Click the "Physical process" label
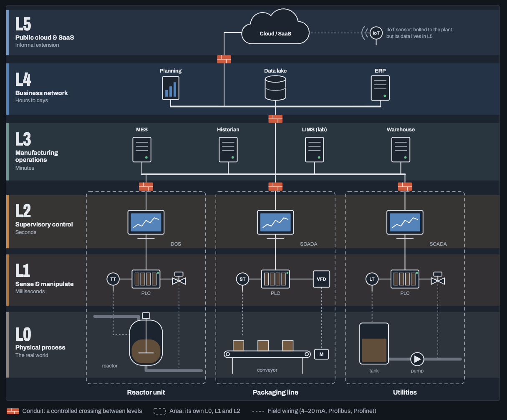This screenshot has width=507, height=420. (40, 347)
